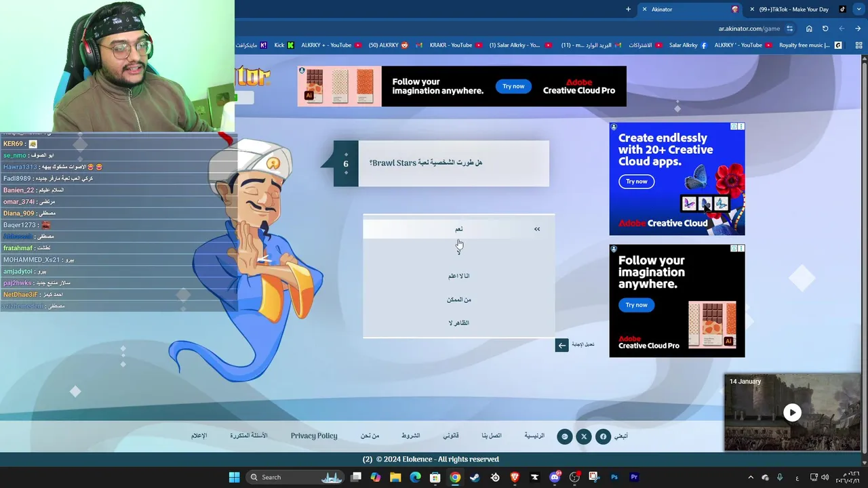Open Copilot from taskbar
Image resolution: width=868 pixels, height=488 pixels.
(376, 477)
